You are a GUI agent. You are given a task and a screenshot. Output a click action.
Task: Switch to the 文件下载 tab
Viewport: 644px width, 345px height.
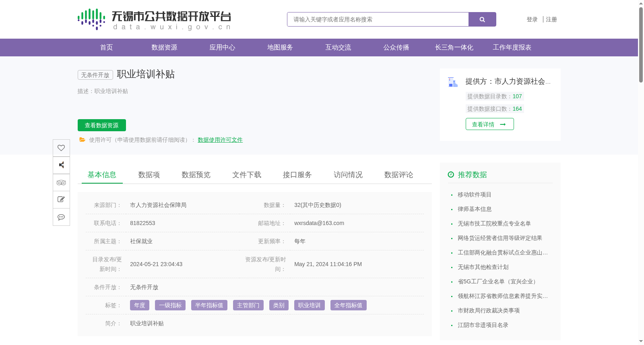coord(247,175)
